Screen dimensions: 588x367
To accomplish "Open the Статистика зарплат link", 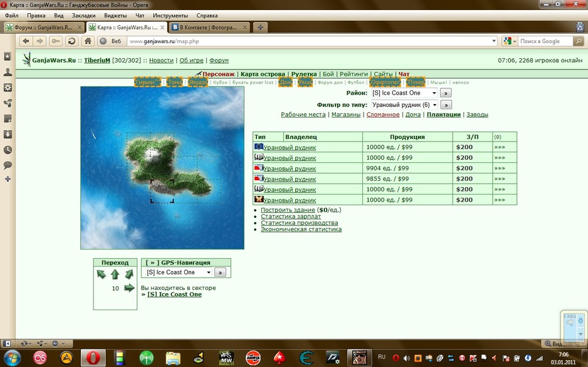I will click(x=291, y=217).
